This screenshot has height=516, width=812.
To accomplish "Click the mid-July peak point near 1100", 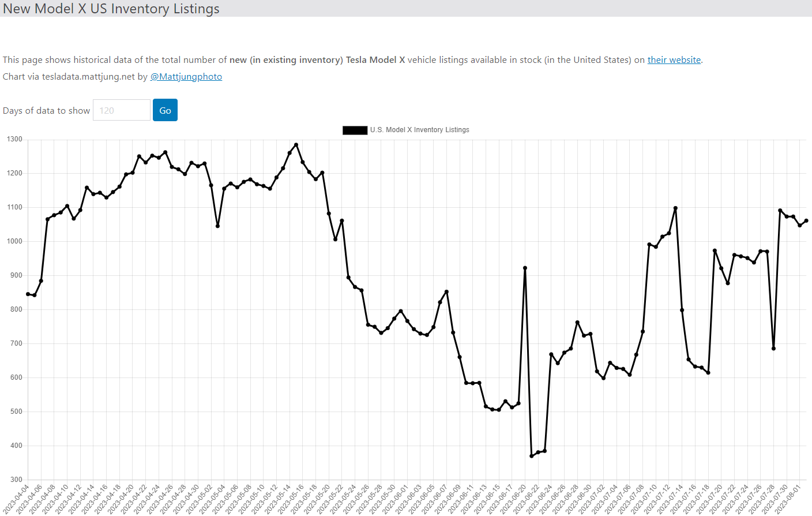I will (675, 208).
